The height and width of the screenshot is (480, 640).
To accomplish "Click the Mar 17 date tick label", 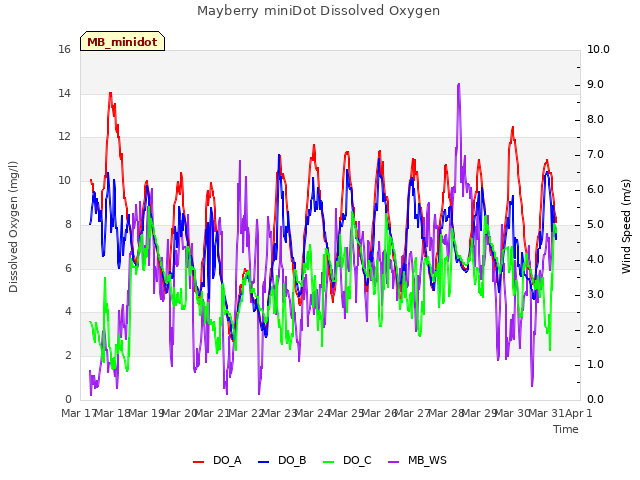I will point(78,413).
